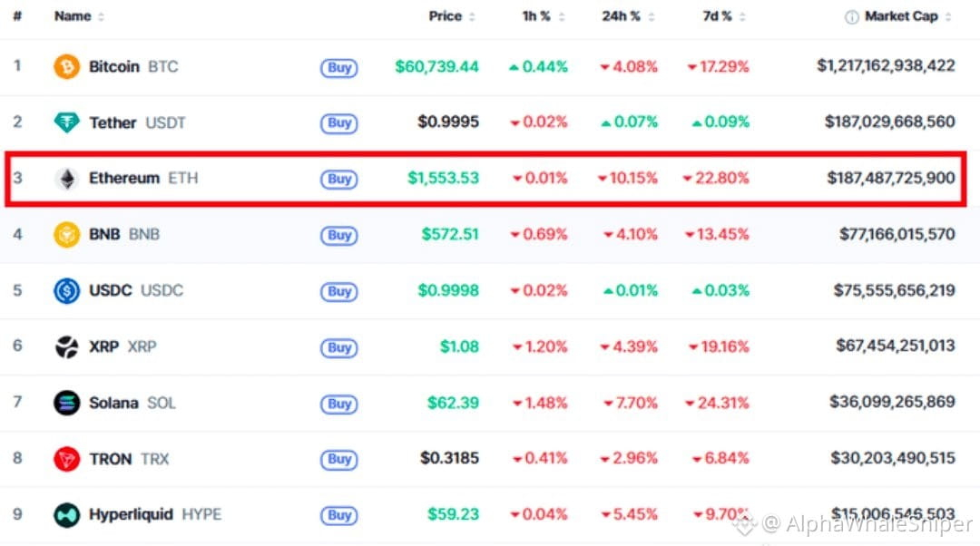The height and width of the screenshot is (546, 980).
Task: Open the Ethereum ETH name link
Action: click(x=143, y=178)
